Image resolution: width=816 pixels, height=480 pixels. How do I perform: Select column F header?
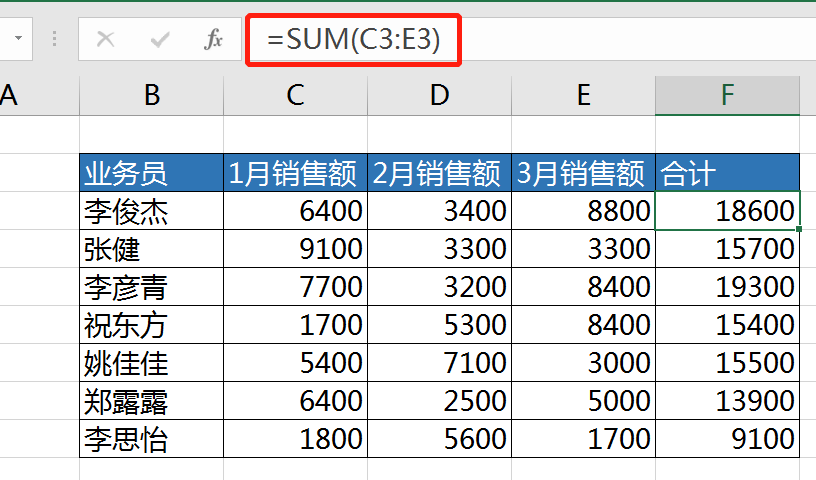tap(728, 95)
